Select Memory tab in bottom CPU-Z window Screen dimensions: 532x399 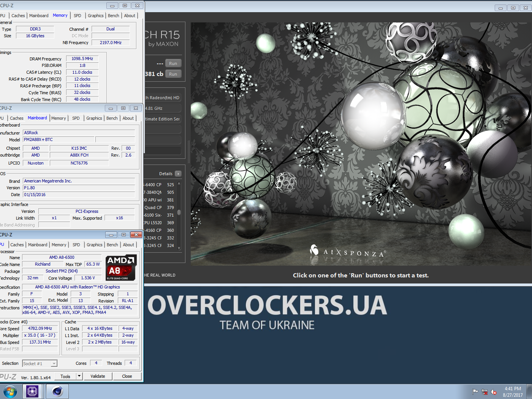pos(59,245)
